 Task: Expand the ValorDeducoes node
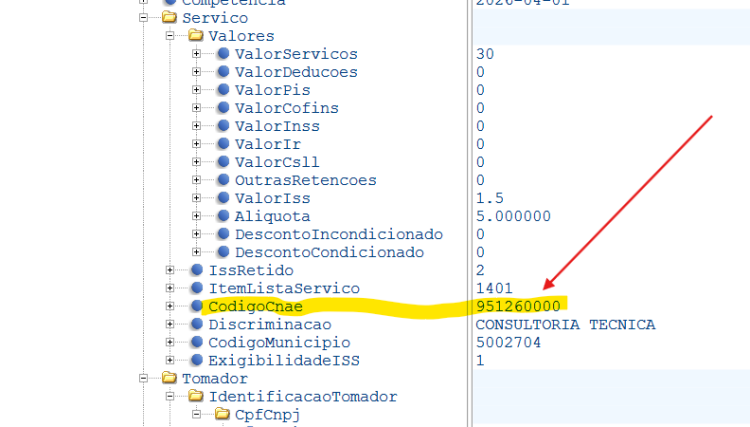point(196,72)
